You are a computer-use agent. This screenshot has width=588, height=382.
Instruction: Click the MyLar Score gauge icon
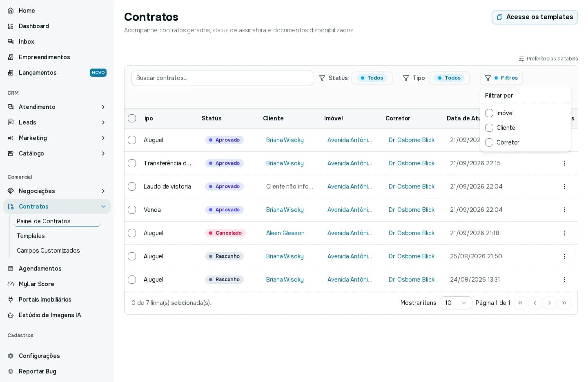[x=11, y=284]
